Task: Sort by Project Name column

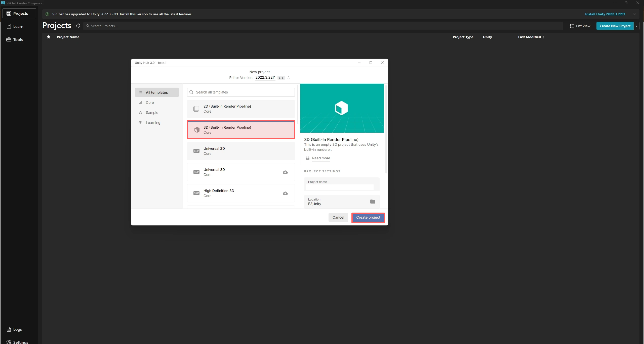Action: (68, 37)
